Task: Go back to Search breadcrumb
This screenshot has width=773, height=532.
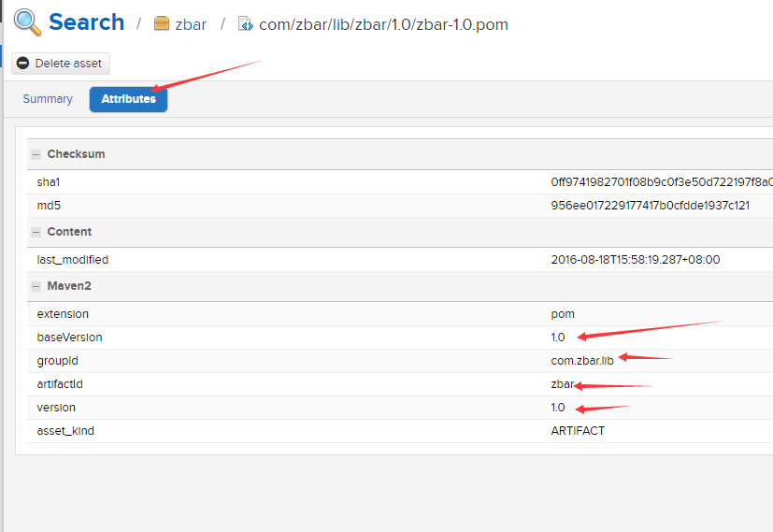Action: (x=86, y=22)
